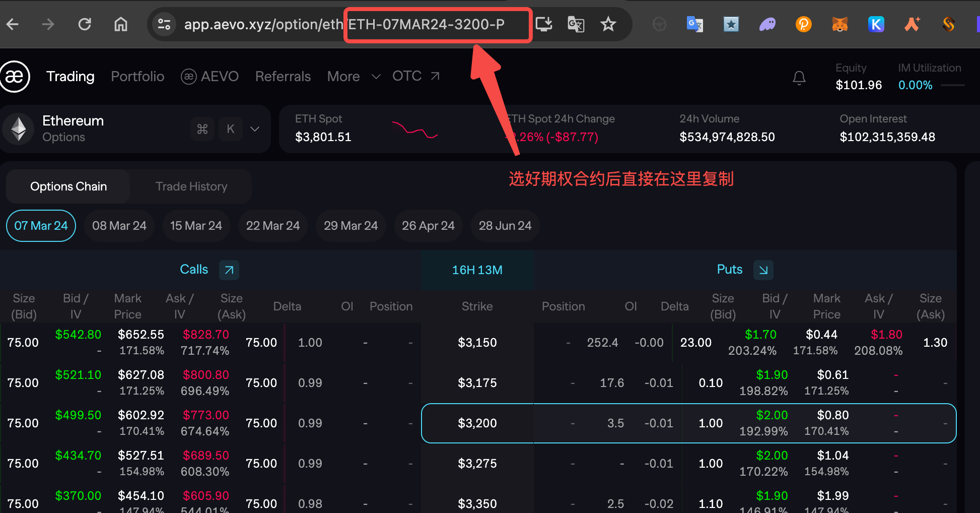Click the ETH Spot price $3,801.51

[323, 137]
